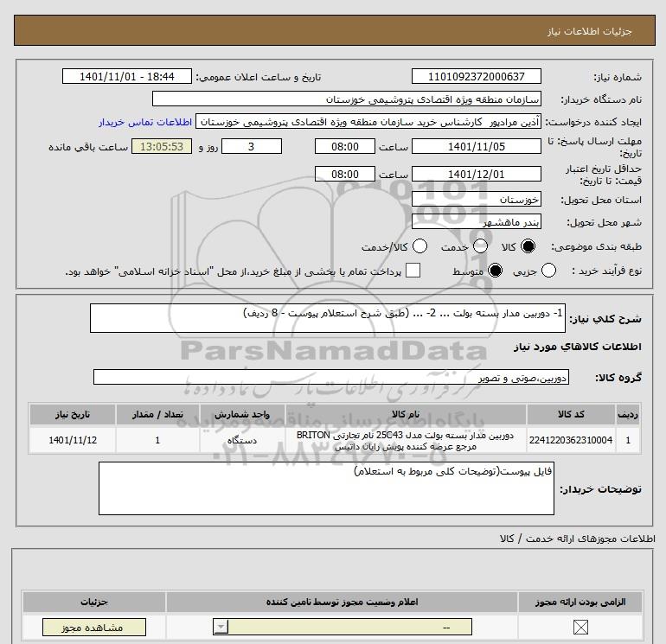
Task: Select the کالا/خدمت radio button
Action: pos(419,246)
